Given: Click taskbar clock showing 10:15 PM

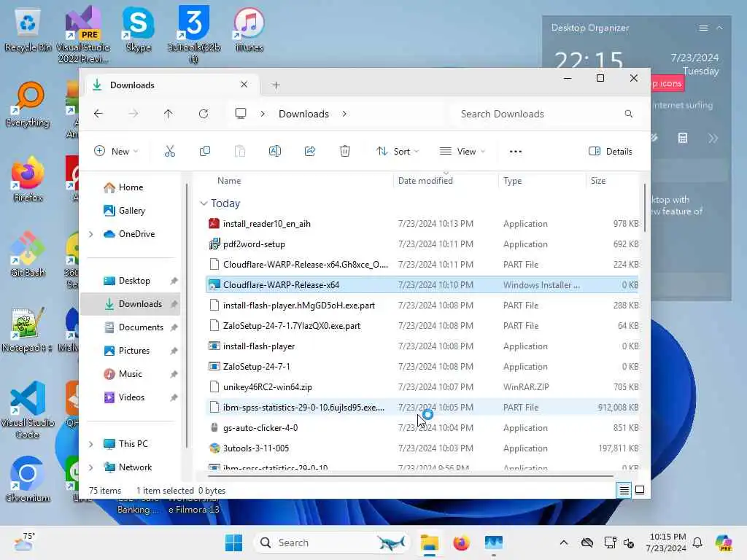Looking at the screenshot, I should click(x=666, y=542).
